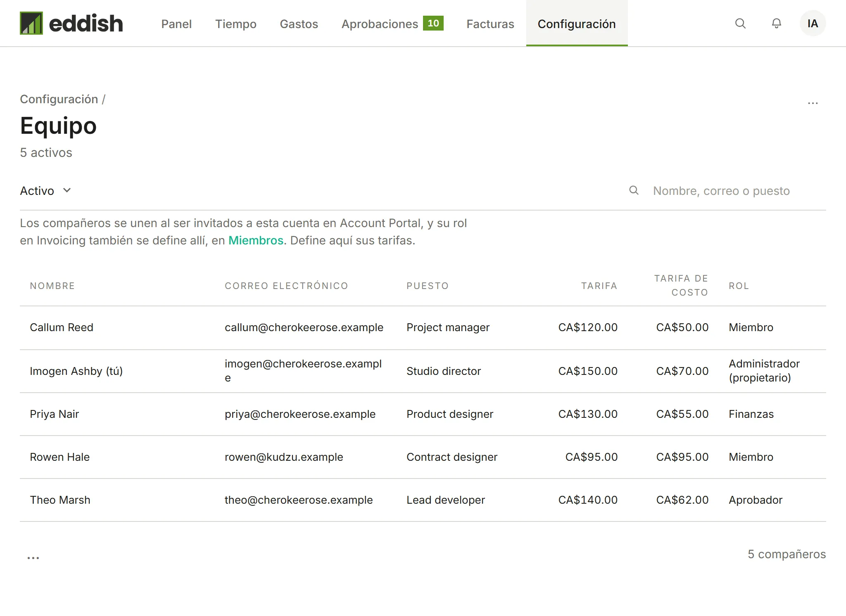Open the IA user avatar menu

[813, 24]
